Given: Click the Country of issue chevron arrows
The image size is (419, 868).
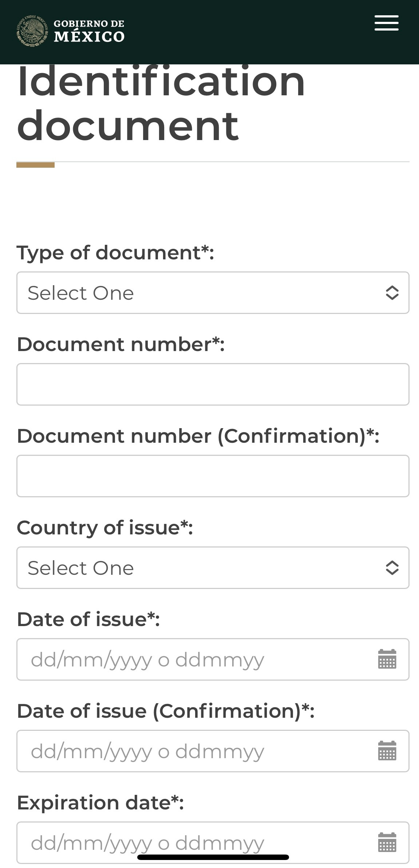Looking at the screenshot, I should pyautogui.click(x=392, y=568).
